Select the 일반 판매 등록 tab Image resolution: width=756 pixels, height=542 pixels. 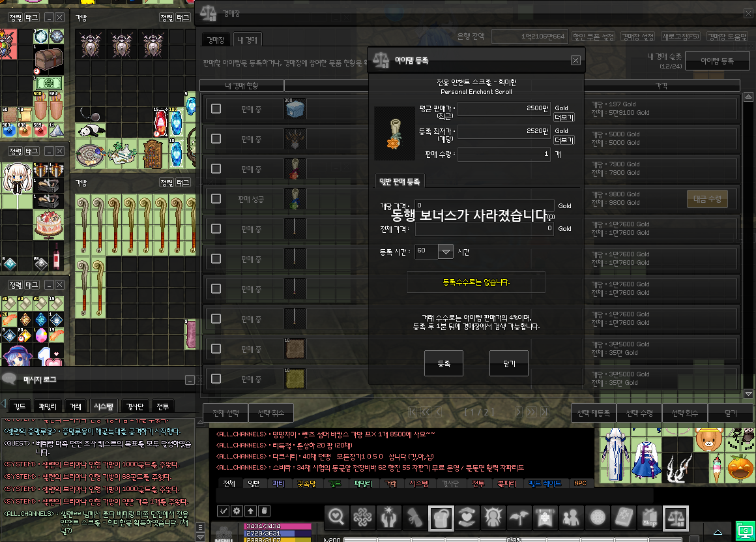[400, 181]
